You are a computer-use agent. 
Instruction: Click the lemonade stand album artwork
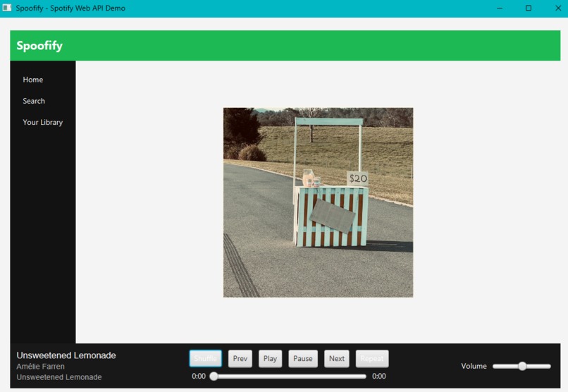point(318,202)
